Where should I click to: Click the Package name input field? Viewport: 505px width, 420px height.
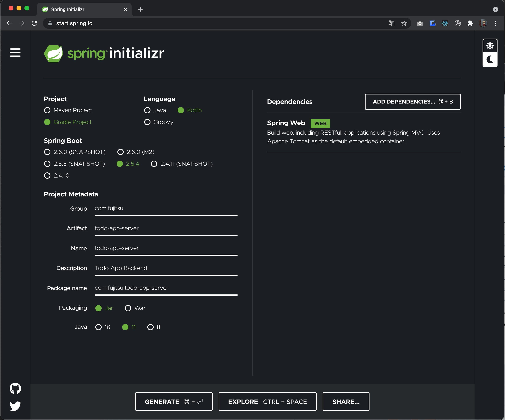click(166, 288)
